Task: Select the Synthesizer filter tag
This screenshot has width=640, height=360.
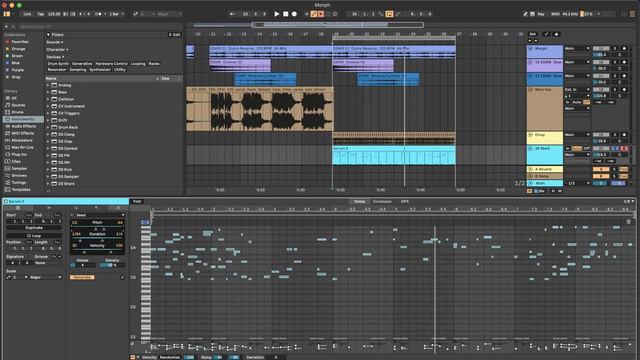Action: click(100, 70)
